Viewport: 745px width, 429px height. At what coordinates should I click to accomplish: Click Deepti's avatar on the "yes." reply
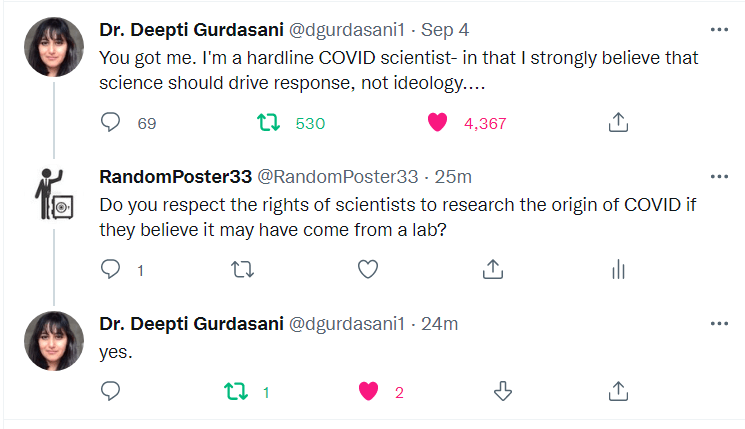(x=53, y=342)
